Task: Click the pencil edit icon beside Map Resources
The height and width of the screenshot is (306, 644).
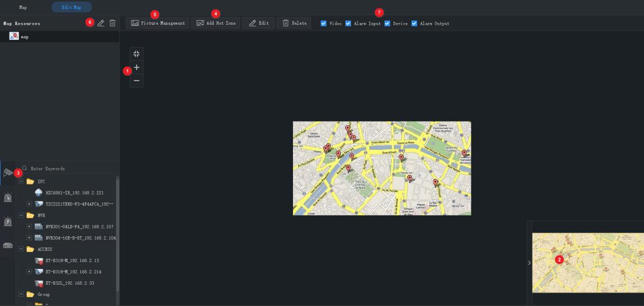Action: pos(101,23)
